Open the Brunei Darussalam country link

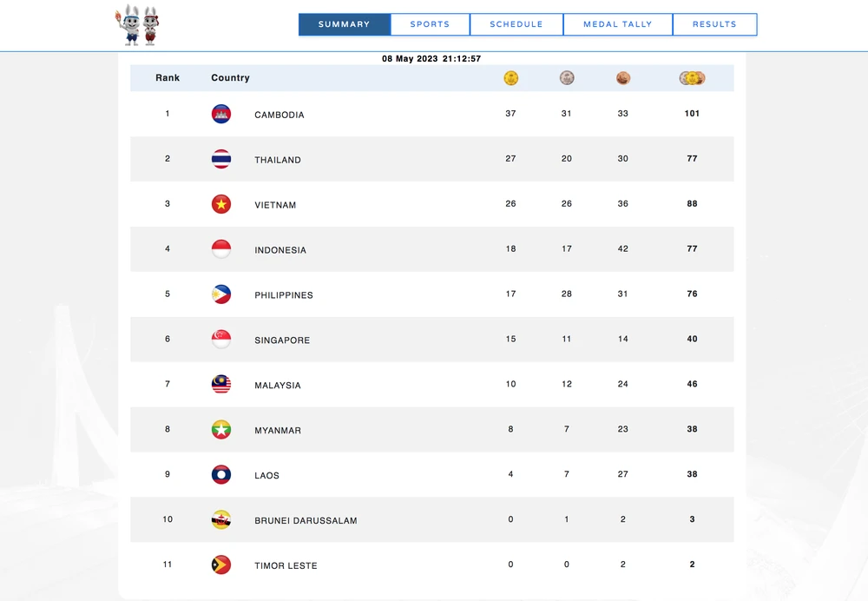click(306, 521)
